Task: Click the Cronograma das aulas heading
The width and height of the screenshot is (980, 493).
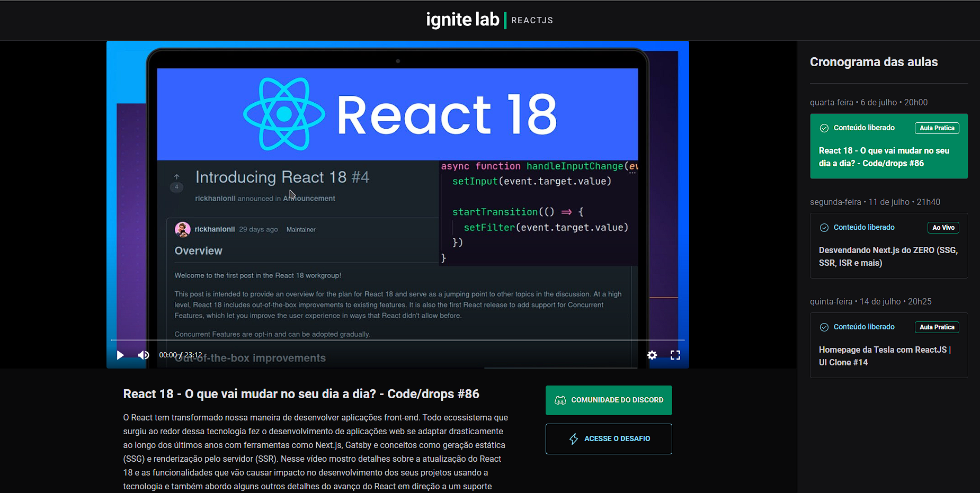Action: pos(874,62)
